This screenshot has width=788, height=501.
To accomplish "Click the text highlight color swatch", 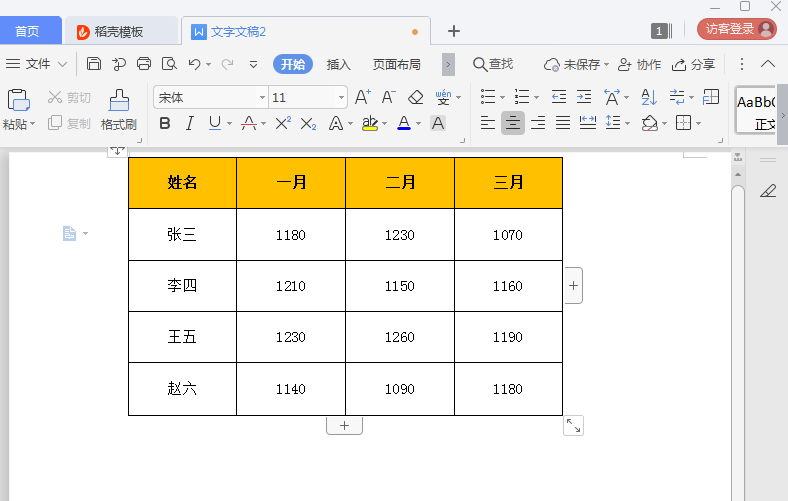I will (369, 123).
